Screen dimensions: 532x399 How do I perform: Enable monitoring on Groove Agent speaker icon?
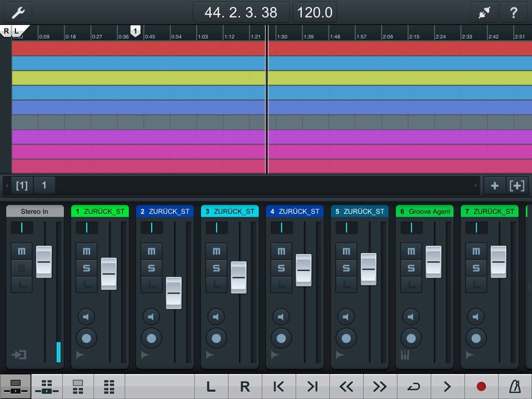(x=411, y=317)
